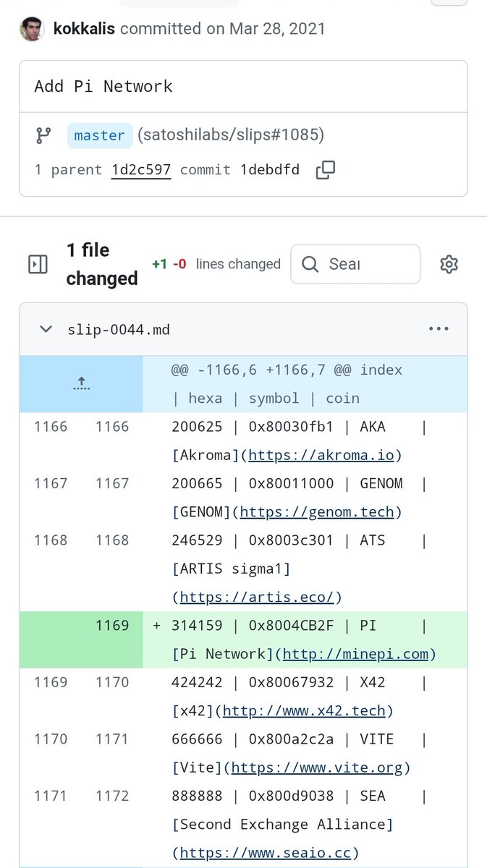Open parent commit 1d2c597
This screenshot has width=487, height=868.
click(141, 170)
